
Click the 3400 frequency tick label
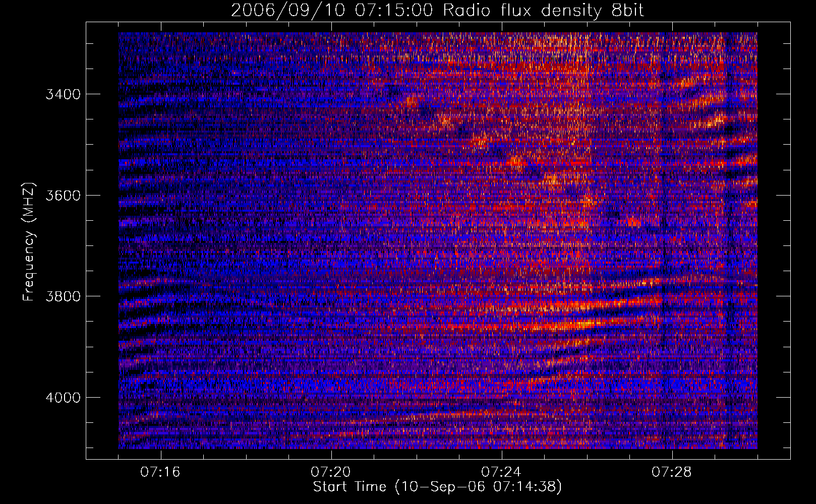(x=63, y=94)
